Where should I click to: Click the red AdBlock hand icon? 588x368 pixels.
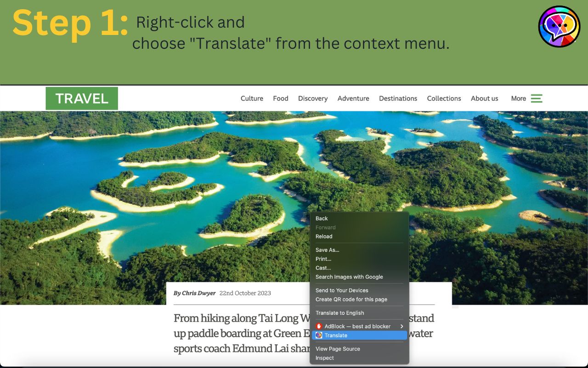pos(319,326)
